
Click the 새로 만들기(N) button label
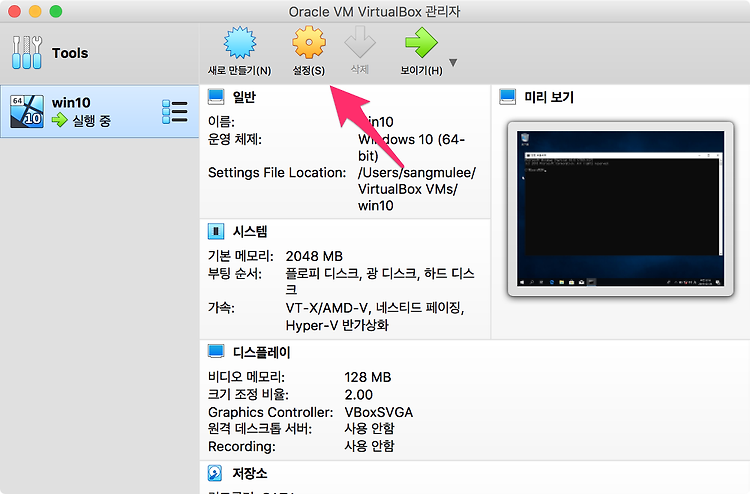(x=240, y=70)
